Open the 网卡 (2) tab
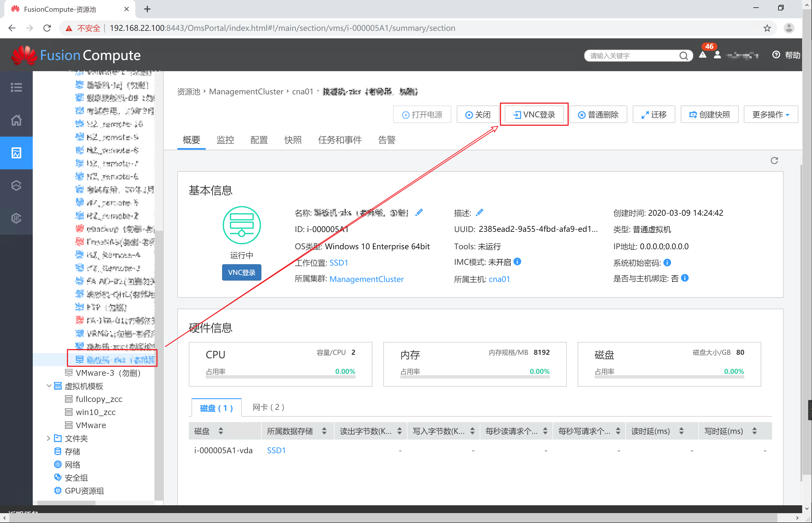Viewport: 812px width, 523px height. pos(268,407)
